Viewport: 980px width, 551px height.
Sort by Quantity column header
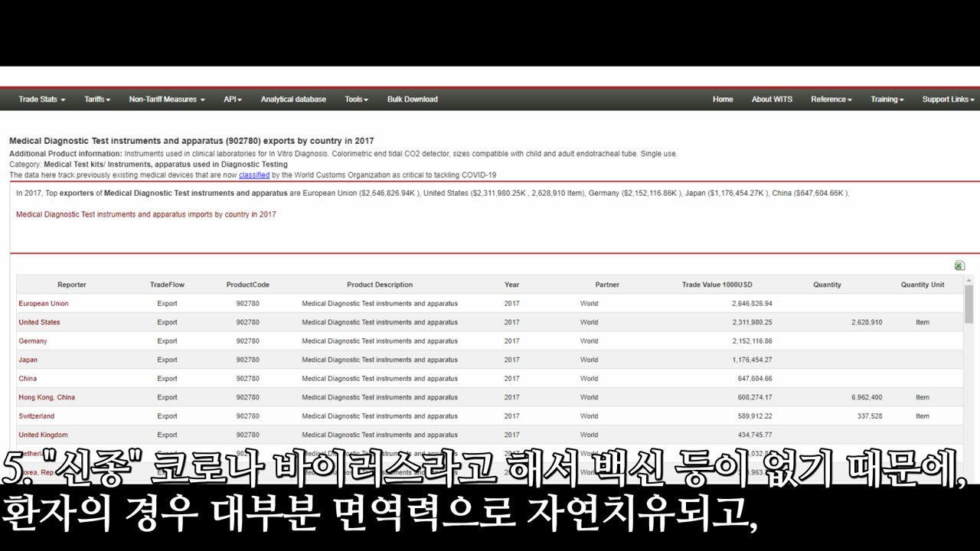827,285
